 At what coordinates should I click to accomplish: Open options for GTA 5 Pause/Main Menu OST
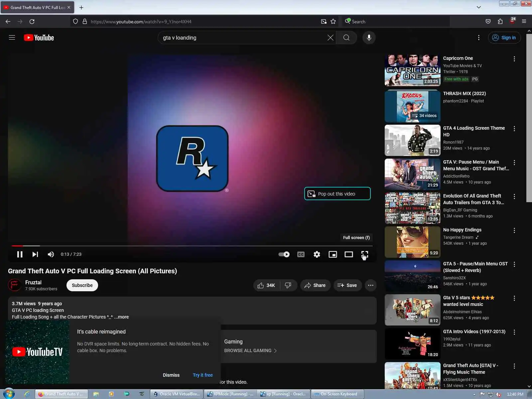514,264
